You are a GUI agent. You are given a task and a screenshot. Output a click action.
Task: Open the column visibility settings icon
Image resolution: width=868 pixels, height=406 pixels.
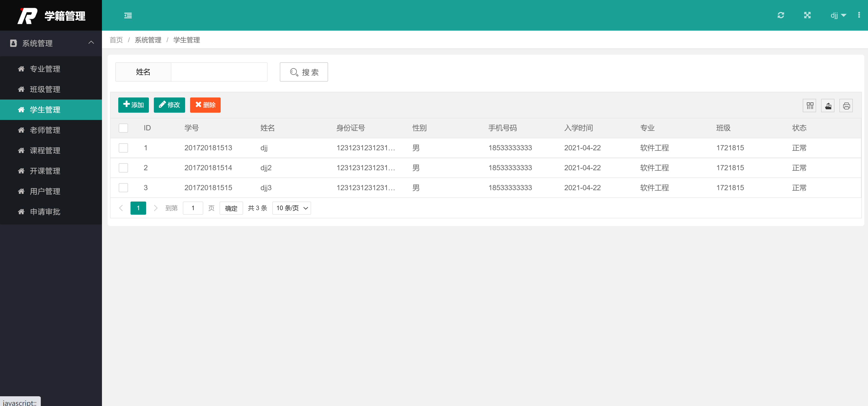click(810, 105)
